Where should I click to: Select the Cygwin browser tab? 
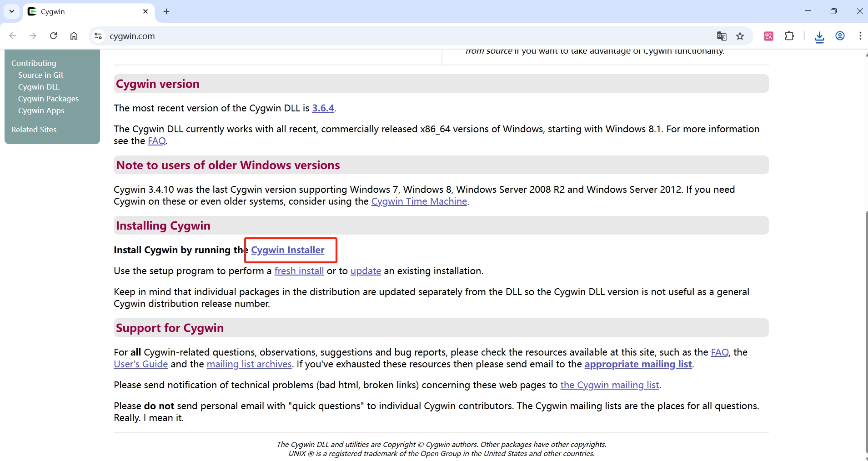(x=82, y=11)
